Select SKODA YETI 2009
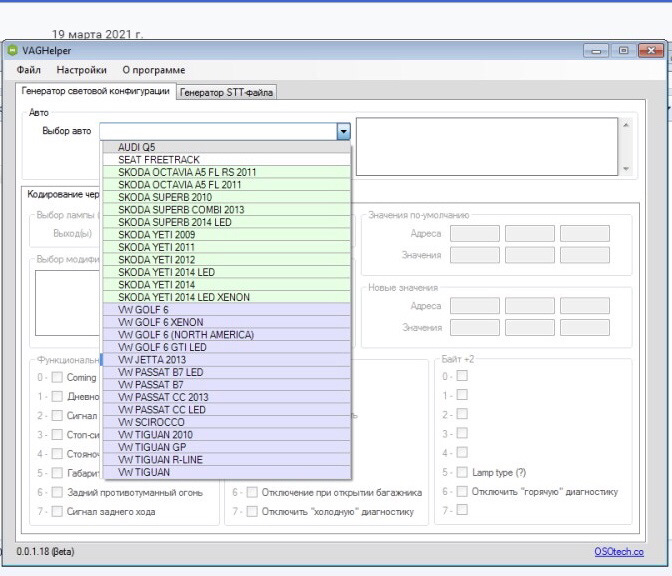The image size is (672, 576). pos(227,234)
